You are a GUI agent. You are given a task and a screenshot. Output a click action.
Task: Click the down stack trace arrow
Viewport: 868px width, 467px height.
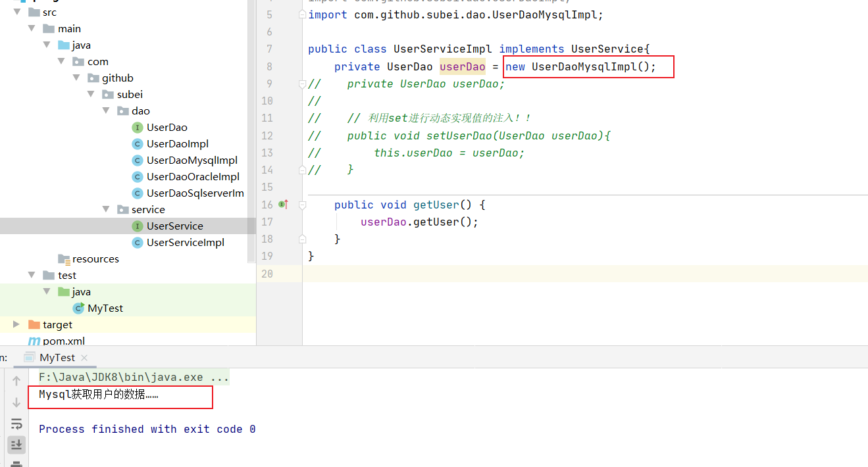tap(16, 402)
